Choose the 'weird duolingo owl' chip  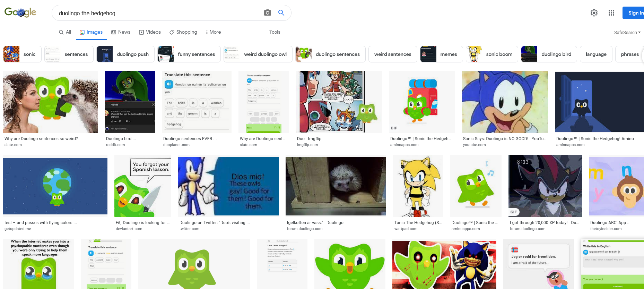[x=258, y=54]
